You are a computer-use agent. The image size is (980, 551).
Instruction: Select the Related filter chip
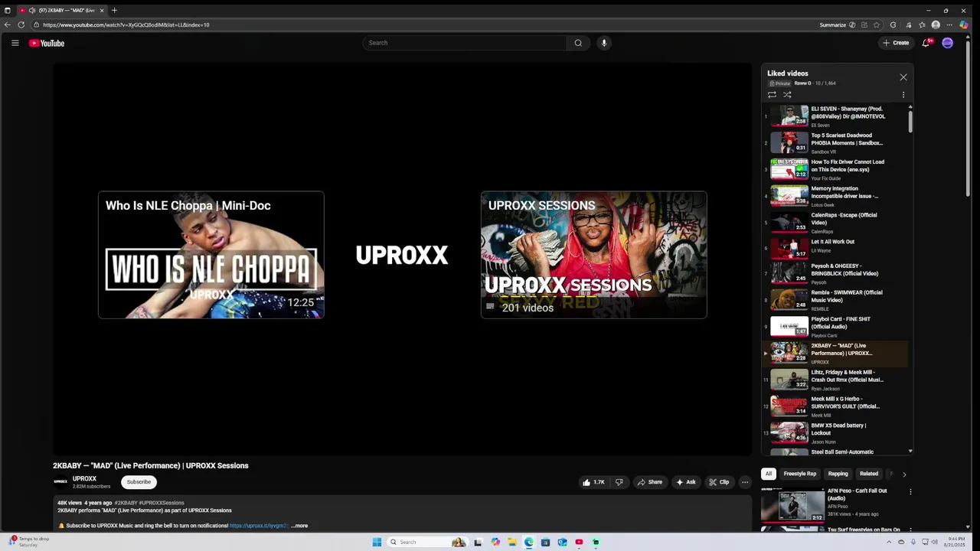click(x=869, y=474)
